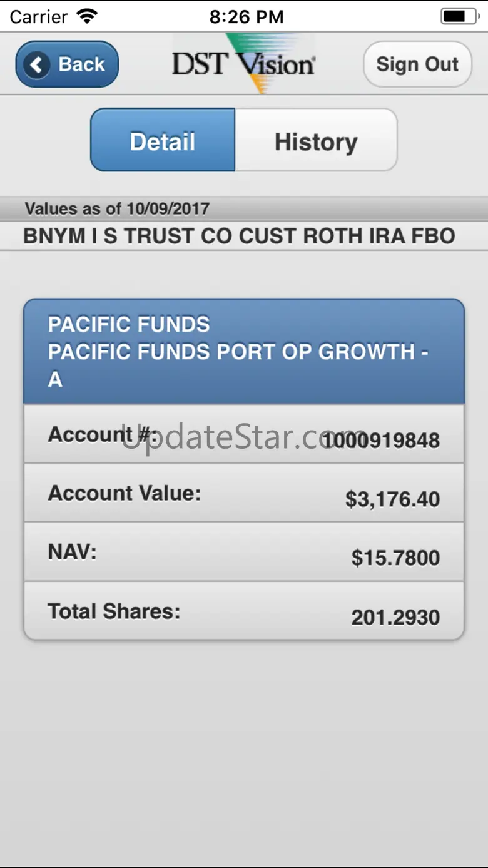The height and width of the screenshot is (868, 488).
Task: Tap the NAV row
Action: 244,551
